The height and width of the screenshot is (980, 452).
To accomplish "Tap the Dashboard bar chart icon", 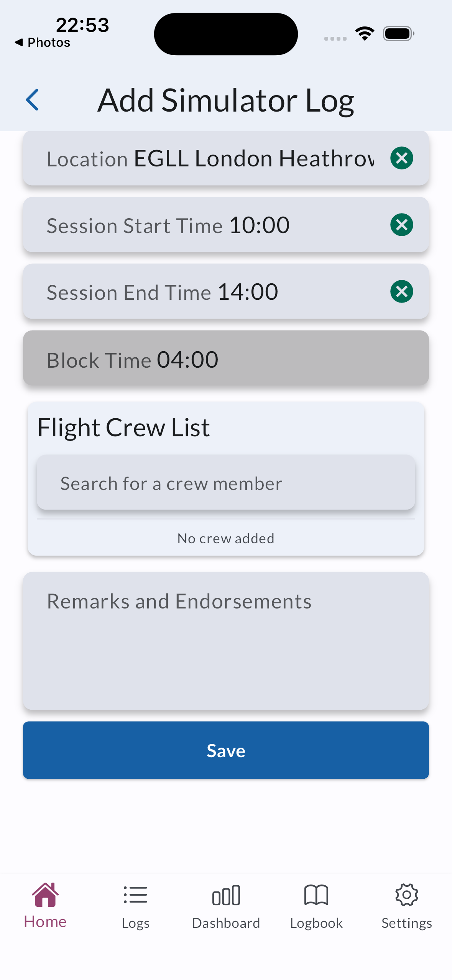I will pos(226,895).
